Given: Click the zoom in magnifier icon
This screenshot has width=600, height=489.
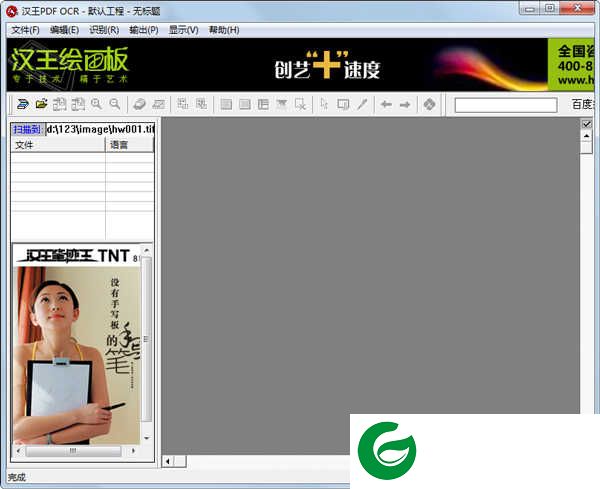Looking at the screenshot, I should (x=96, y=104).
